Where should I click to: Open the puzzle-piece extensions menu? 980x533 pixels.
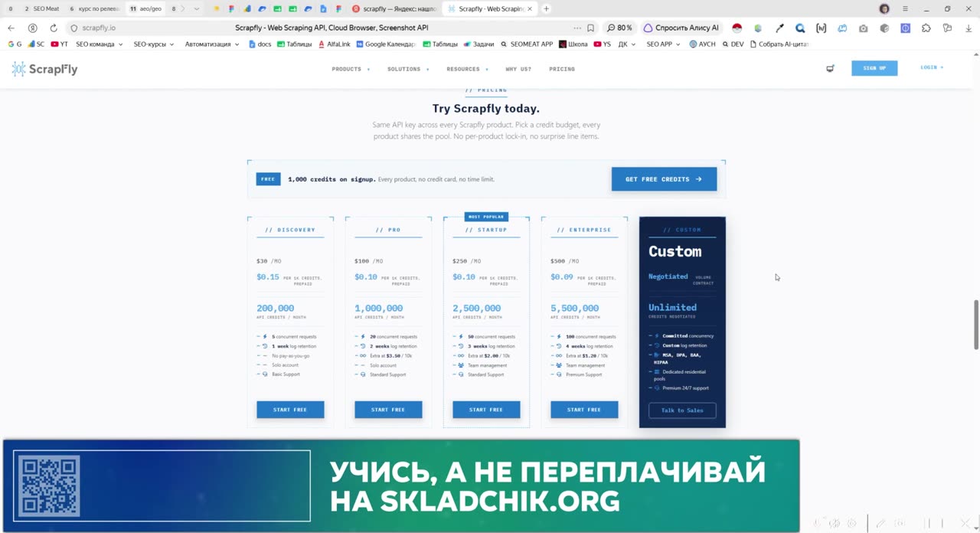[x=926, y=28]
